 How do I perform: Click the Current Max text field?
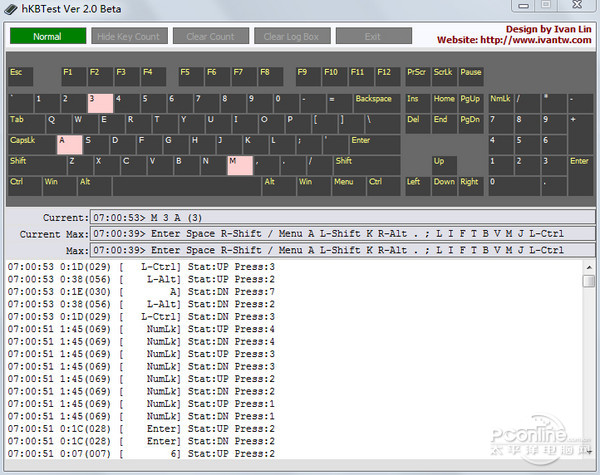(x=340, y=233)
